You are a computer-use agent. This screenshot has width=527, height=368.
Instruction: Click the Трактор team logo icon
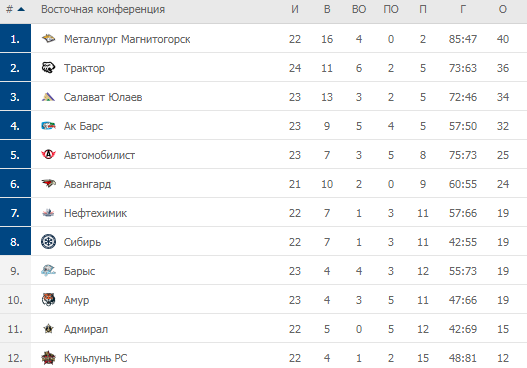tap(48, 68)
